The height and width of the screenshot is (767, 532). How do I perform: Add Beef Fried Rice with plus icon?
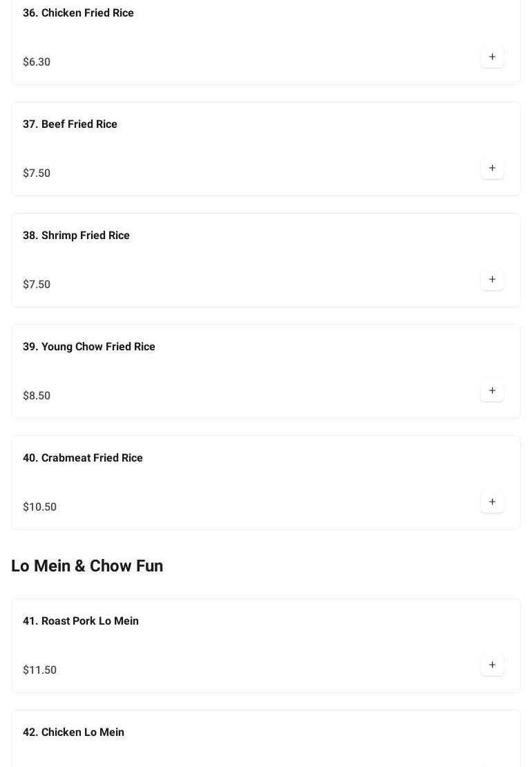(x=492, y=168)
